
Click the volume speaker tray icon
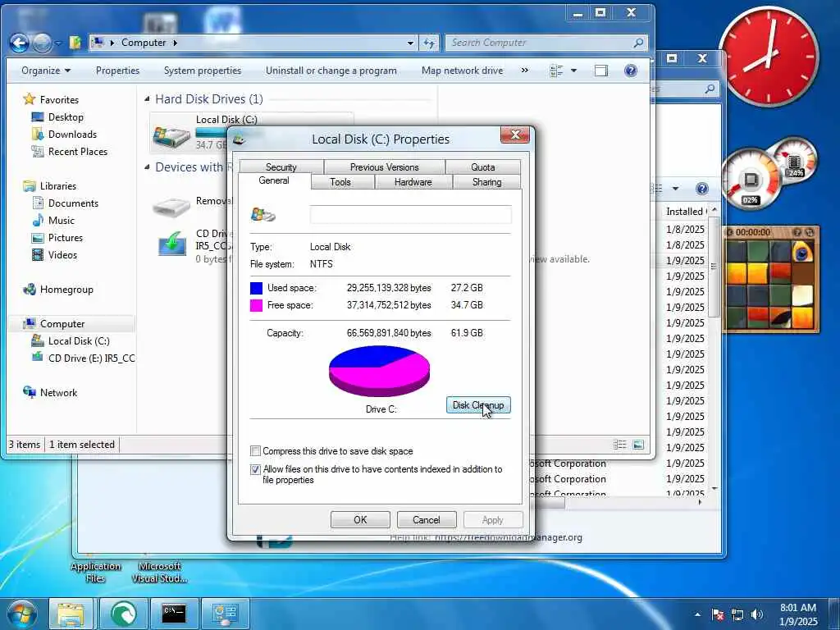(x=757, y=614)
